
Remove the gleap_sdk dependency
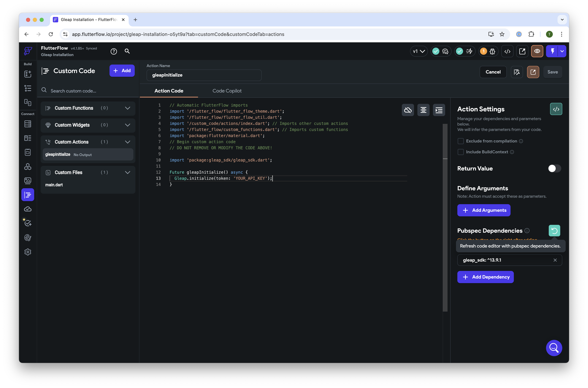[555, 260]
